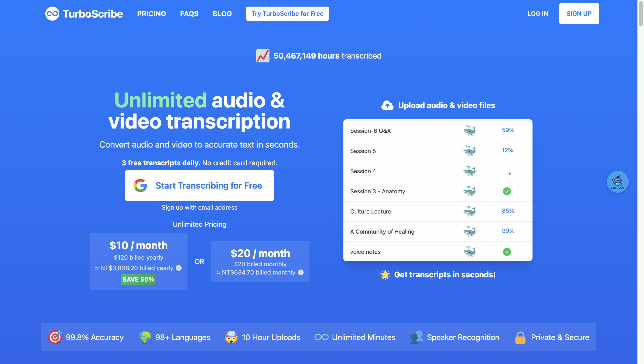Click Try TurboScribe for Free button
Screen dimensions: 644x364
click(x=287, y=14)
